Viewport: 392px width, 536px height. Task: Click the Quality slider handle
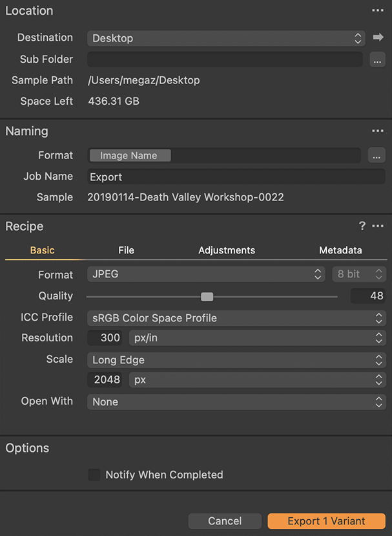[207, 297]
